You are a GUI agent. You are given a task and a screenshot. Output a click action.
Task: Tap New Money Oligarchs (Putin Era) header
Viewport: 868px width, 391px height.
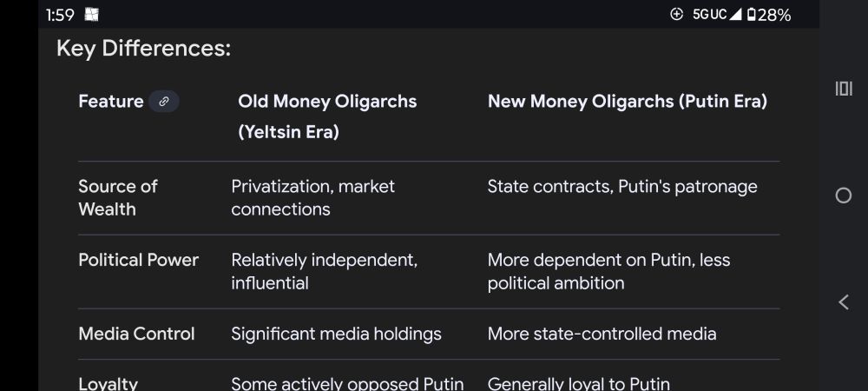pyautogui.click(x=628, y=102)
